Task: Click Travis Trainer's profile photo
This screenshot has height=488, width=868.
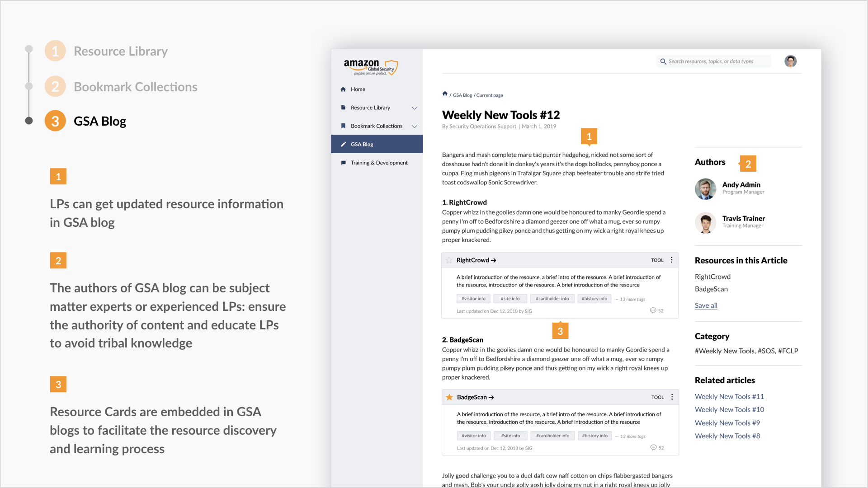Action: click(x=705, y=222)
